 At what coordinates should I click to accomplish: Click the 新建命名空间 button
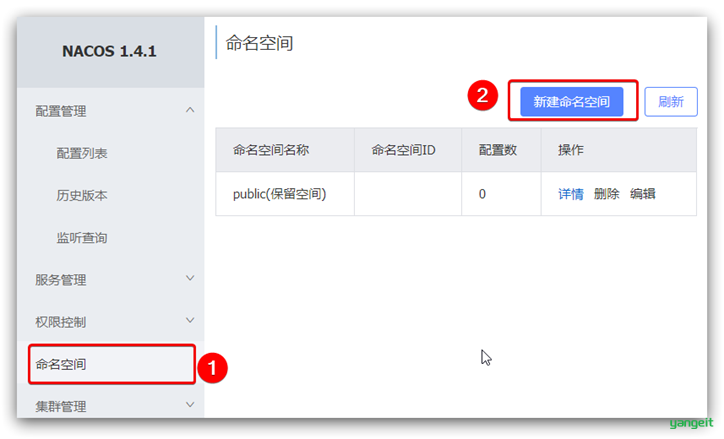[572, 102]
